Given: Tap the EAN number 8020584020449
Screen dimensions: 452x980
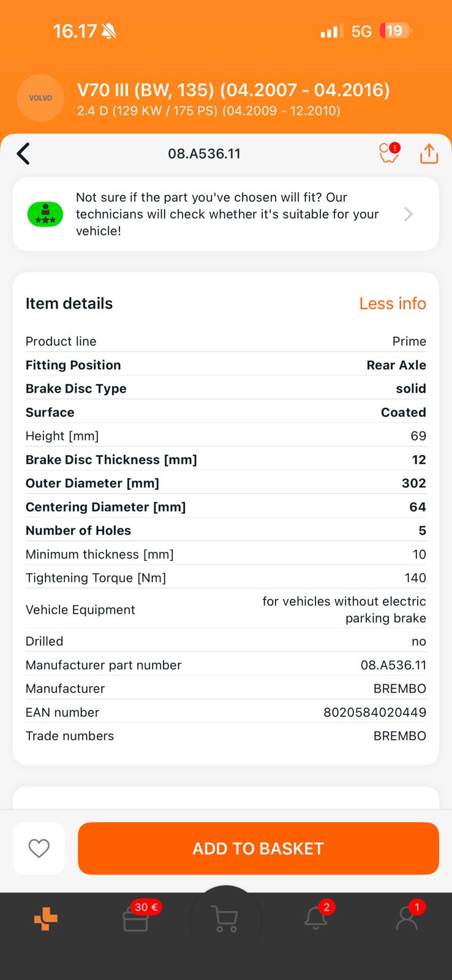Looking at the screenshot, I should (x=374, y=712).
